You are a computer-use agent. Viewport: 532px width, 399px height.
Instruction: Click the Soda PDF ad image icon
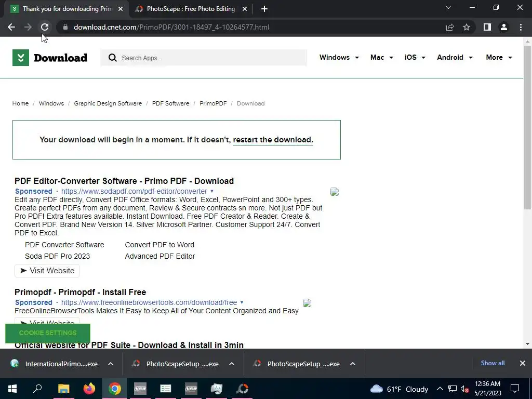[x=335, y=192]
